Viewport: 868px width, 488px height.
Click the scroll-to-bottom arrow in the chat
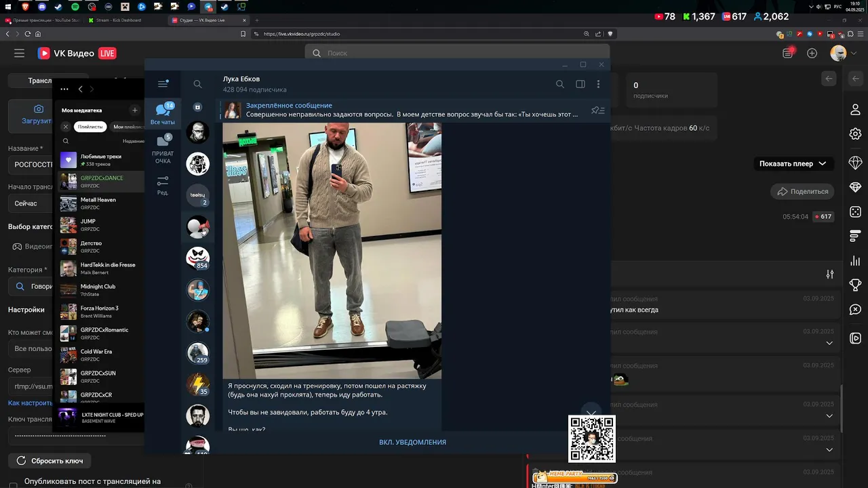coord(591,412)
